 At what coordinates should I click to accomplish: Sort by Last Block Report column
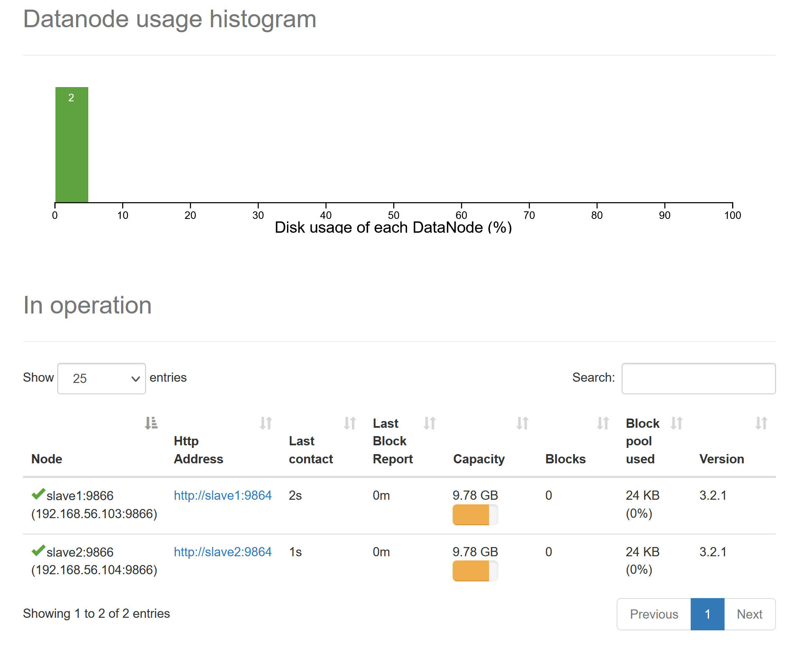[392, 441]
